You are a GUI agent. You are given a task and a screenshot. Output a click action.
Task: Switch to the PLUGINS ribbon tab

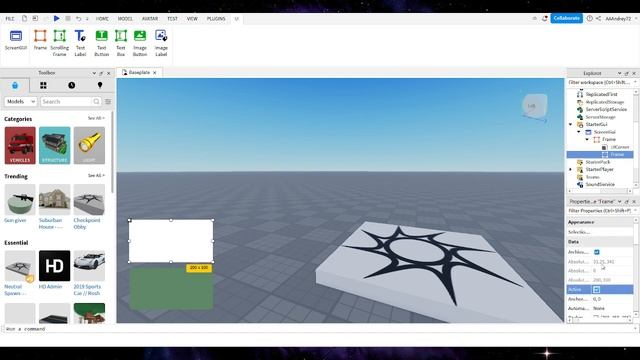tap(216, 19)
